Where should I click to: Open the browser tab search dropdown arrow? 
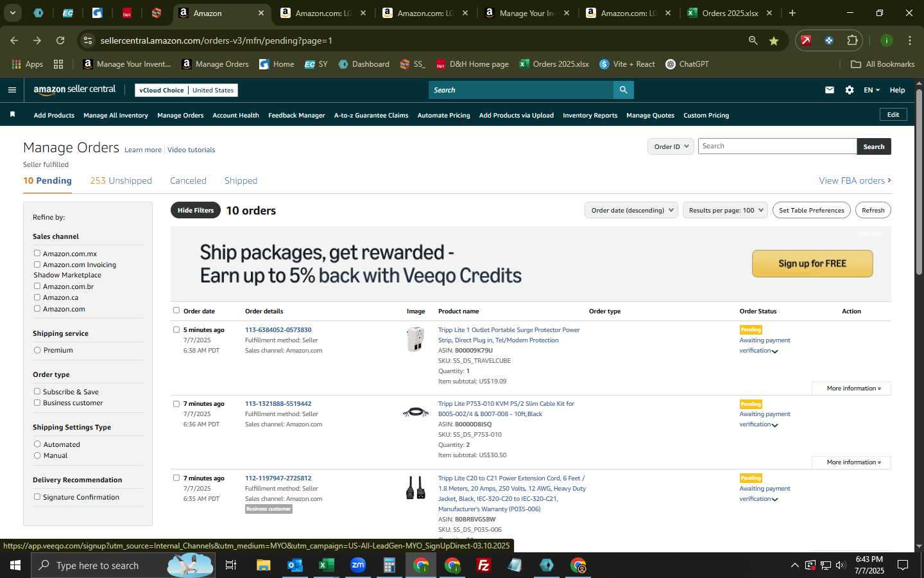coord(12,13)
